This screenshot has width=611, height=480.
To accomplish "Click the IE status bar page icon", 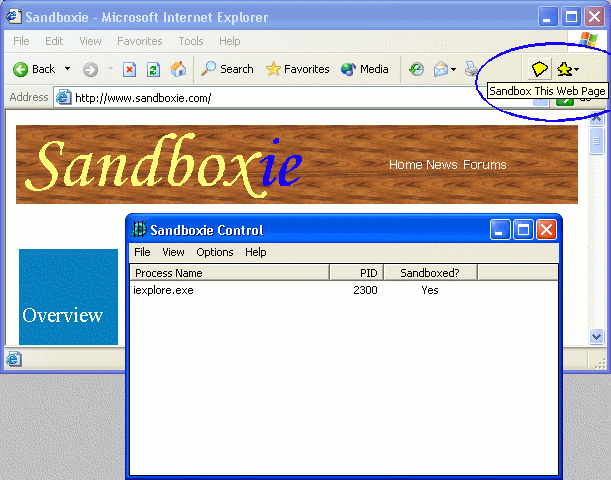I will click(x=14, y=359).
